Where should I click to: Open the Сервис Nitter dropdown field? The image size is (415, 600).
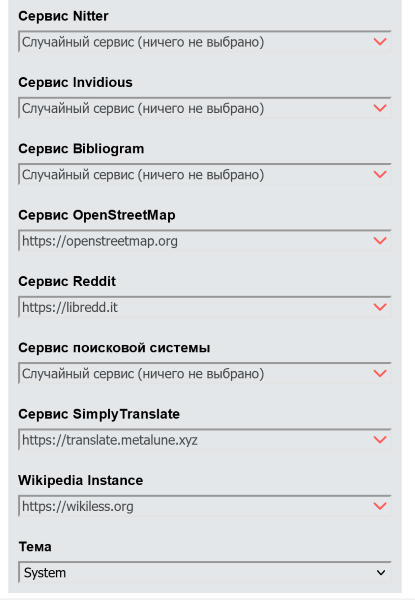(205, 41)
